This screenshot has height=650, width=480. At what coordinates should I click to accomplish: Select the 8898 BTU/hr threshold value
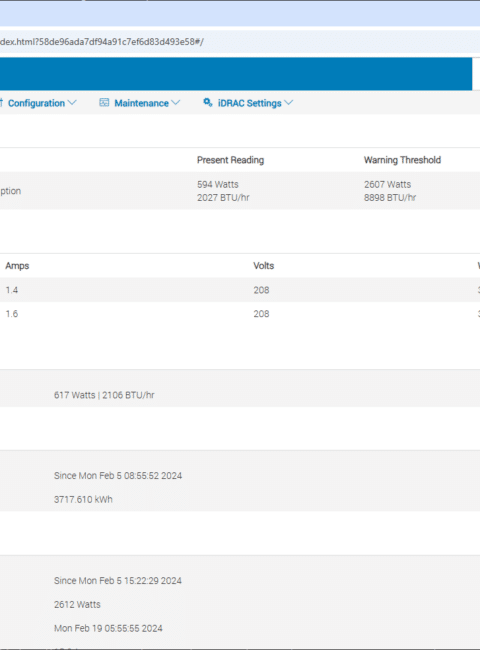pos(390,197)
